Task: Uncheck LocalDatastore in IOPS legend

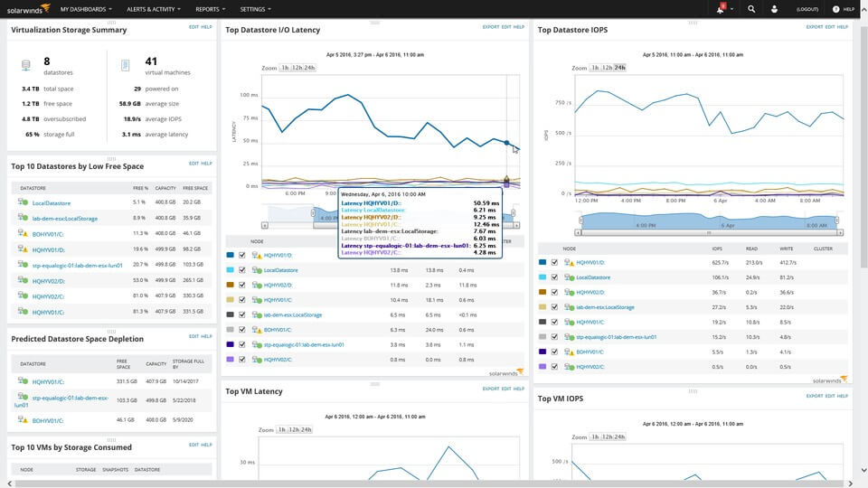Action: tap(554, 277)
